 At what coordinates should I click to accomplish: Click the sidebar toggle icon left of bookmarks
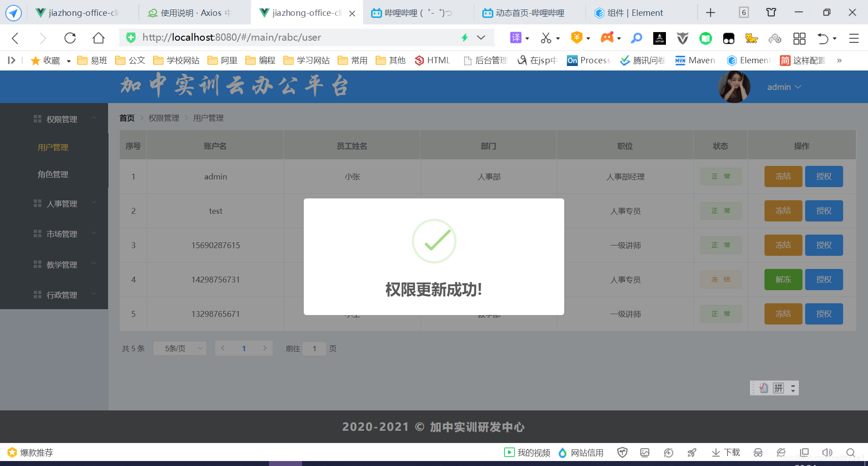[12, 60]
